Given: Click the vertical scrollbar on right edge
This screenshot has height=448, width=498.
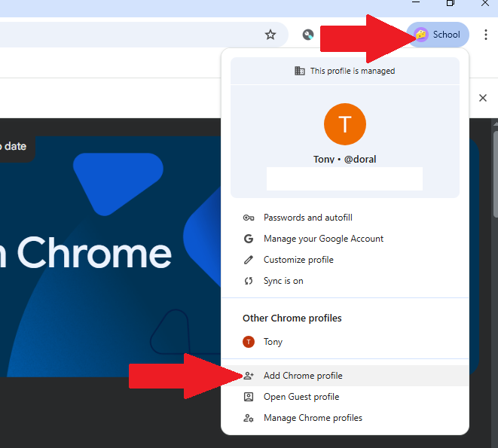Looking at the screenshot, I should (x=493, y=226).
